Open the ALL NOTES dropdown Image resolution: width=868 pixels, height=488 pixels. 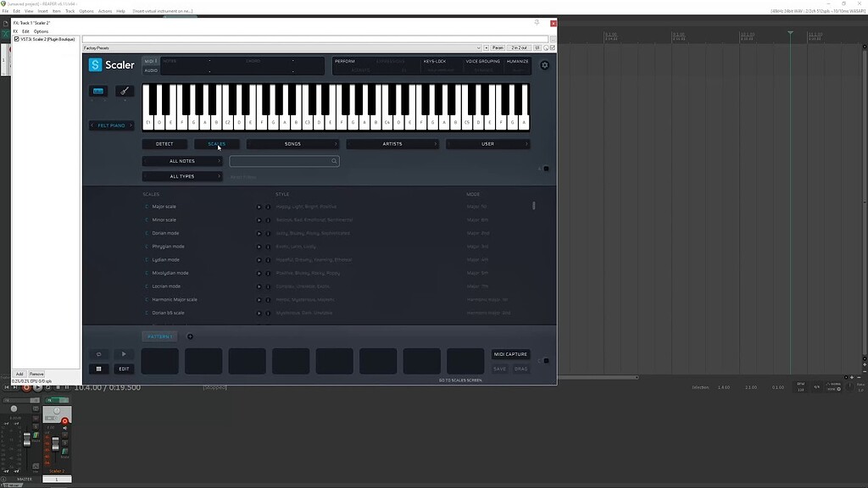click(x=181, y=160)
